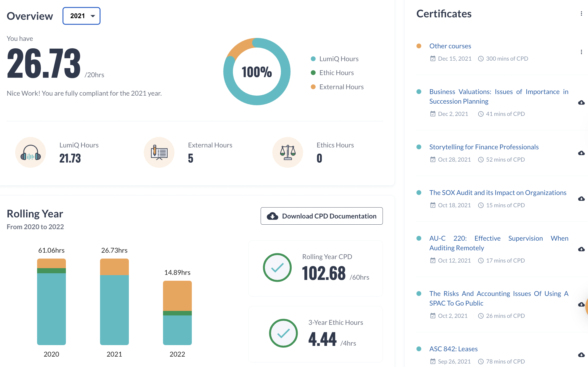Open Certificates panel three-dot menu
The height and width of the screenshot is (367, 588).
[x=581, y=14]
